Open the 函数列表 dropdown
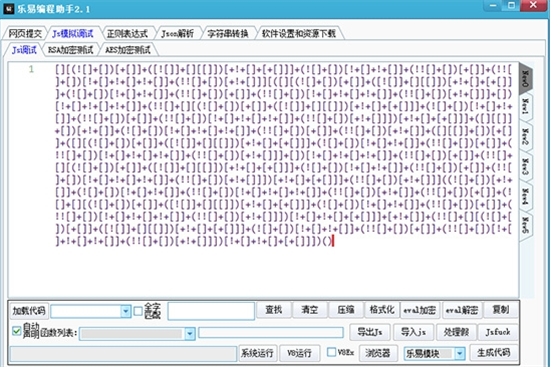The height and width of the screenshot is (367, 550). click(190, 334)
